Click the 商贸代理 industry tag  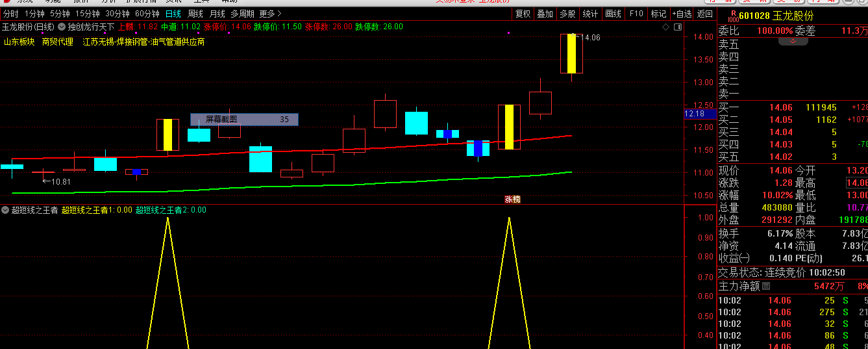coord(58,42)
